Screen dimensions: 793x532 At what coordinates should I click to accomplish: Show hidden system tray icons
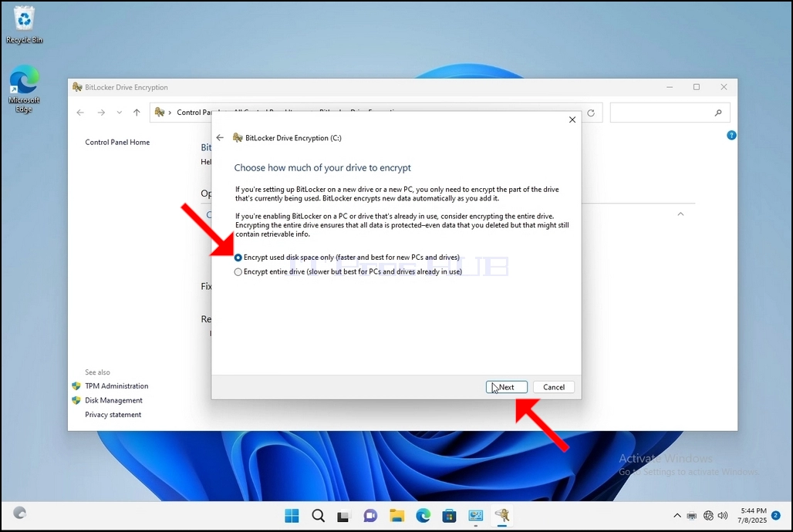point(677,516)
